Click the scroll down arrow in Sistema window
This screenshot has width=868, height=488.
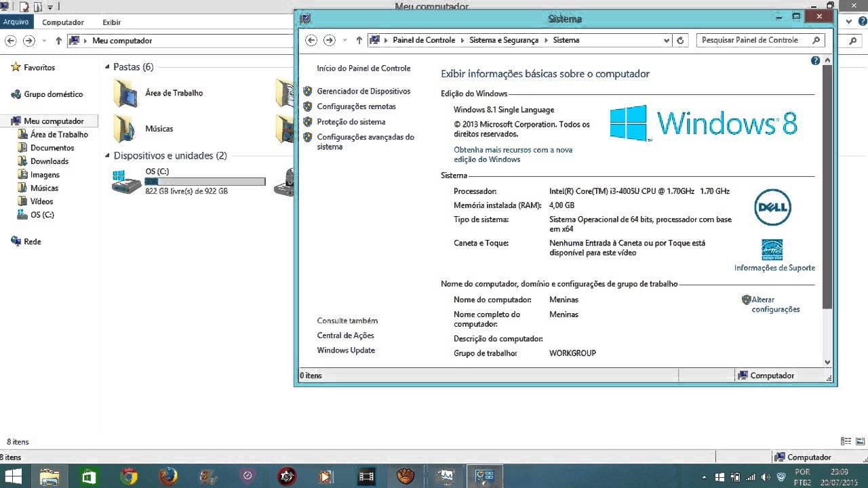[x=827, y=362]
